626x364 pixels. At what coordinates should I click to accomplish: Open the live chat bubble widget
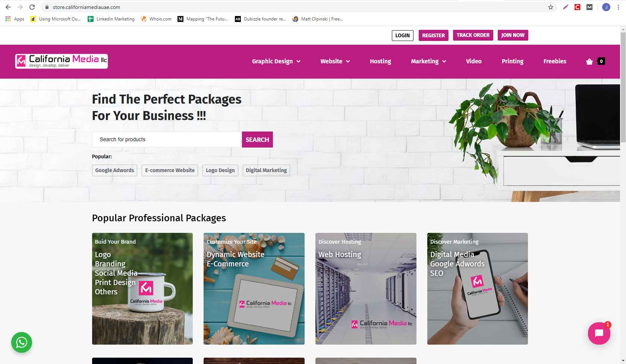(599, 333)
